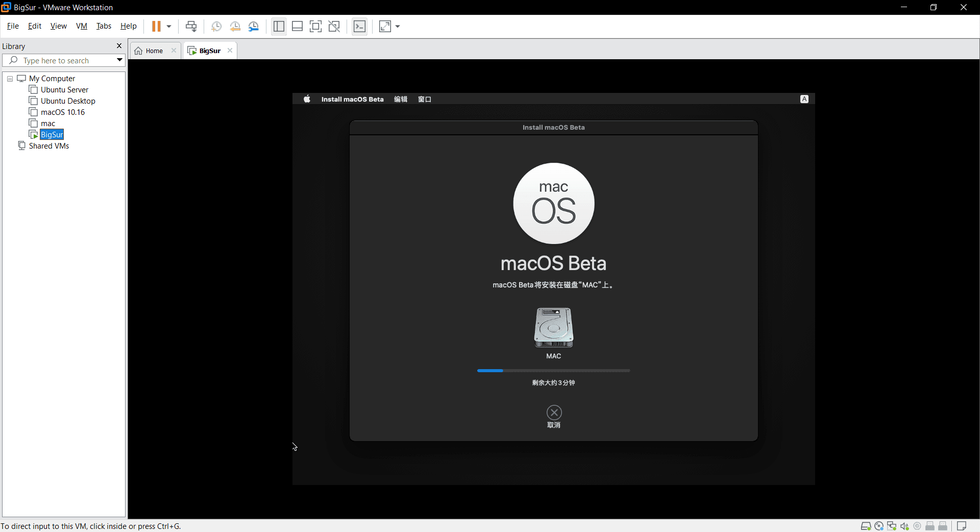980x532 pixels.
Task: Select the macOS 10.16 VM
Action: [x=63, y=112]
